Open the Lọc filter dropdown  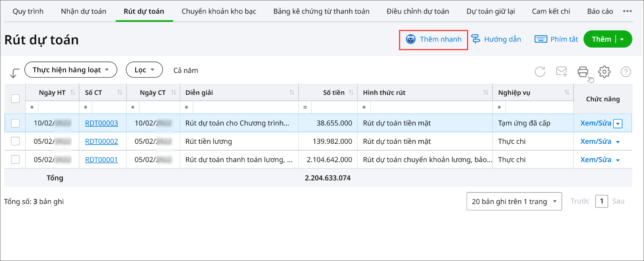coord(144,70)
